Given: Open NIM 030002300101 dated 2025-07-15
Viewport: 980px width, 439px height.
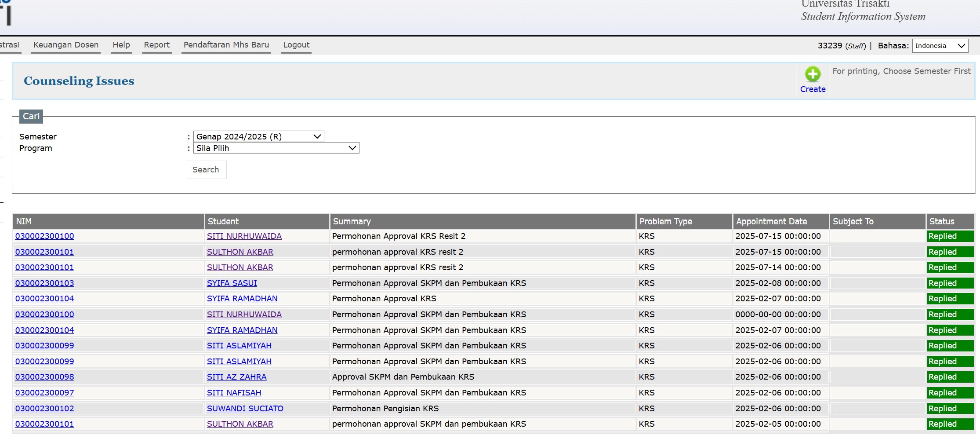Looking at the screenshot, I should coord(44,252).
